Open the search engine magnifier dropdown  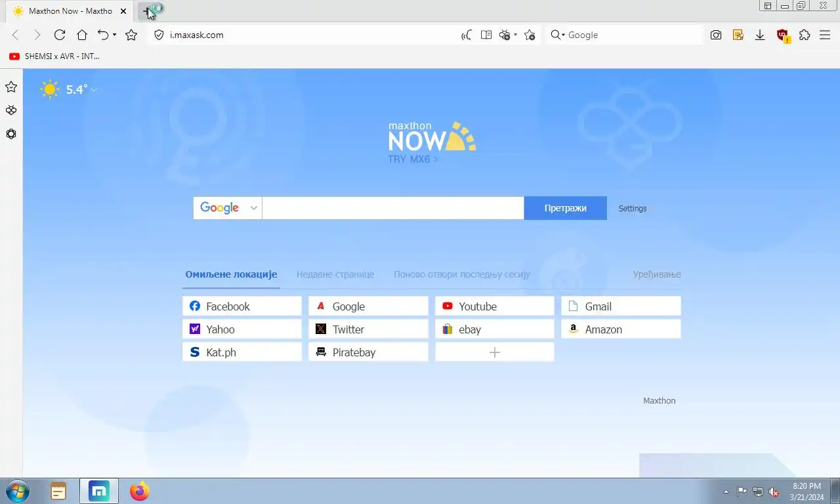coord(557,35)
